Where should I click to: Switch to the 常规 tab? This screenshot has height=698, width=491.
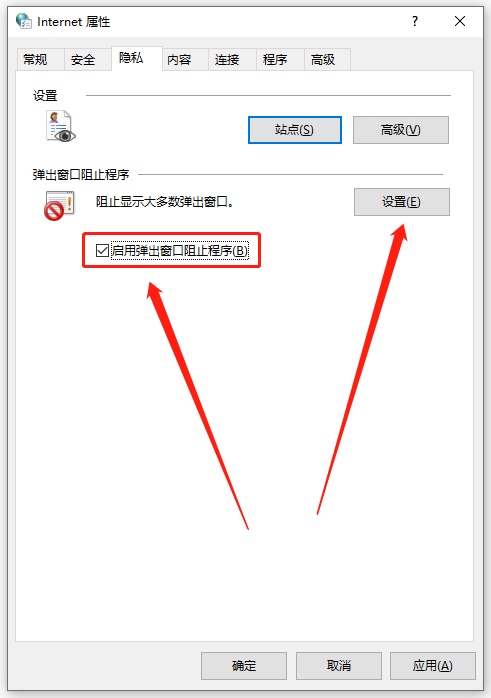point(36,59)
